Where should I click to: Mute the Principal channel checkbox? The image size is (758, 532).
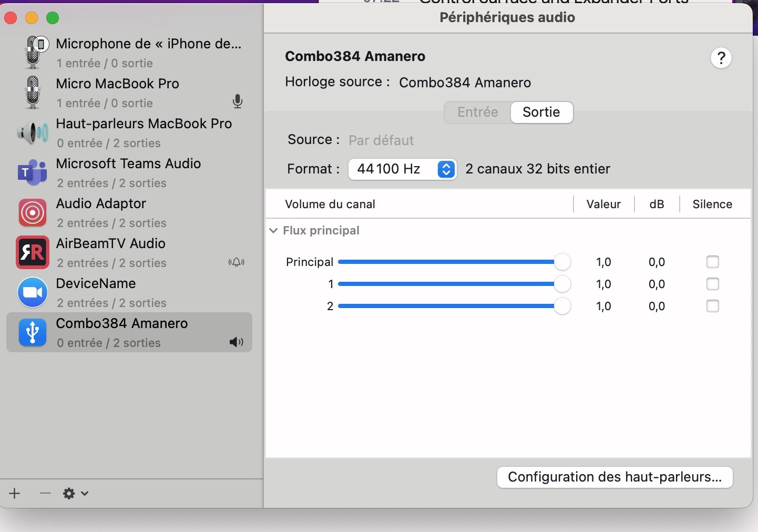click(x=713, y=262)
